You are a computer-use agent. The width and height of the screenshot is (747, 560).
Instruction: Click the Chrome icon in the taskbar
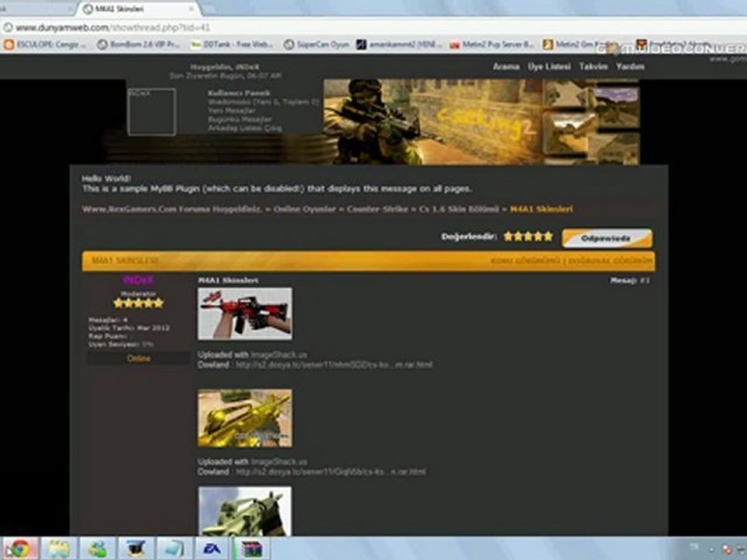[x=19, y=548]
